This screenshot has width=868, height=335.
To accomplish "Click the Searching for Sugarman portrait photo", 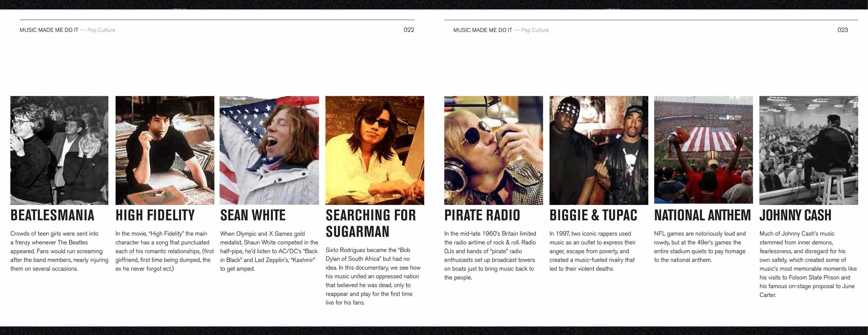I will point(375,151).
